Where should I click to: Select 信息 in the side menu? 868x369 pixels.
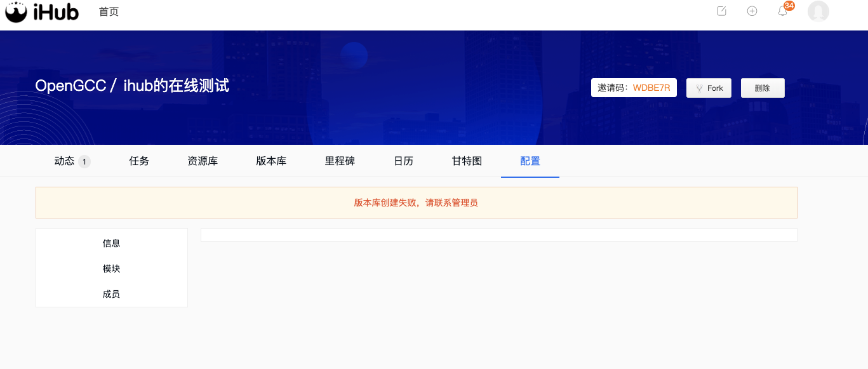tap(112, 243)
